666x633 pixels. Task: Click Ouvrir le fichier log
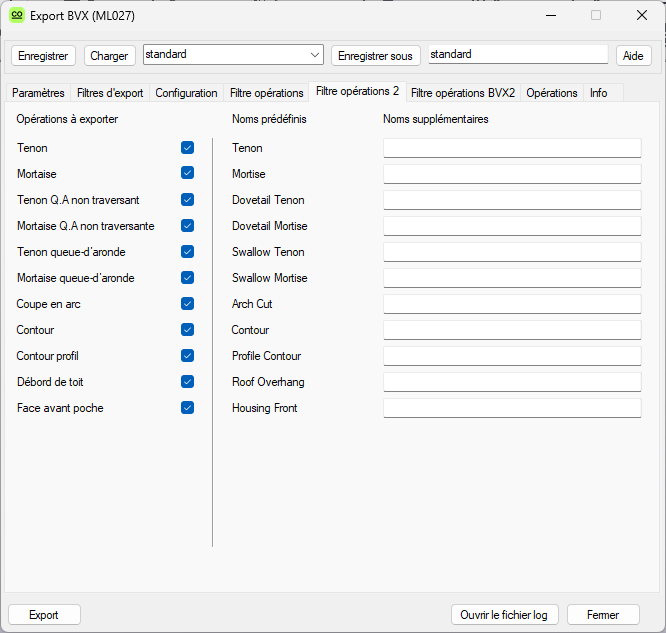[504, 615]
